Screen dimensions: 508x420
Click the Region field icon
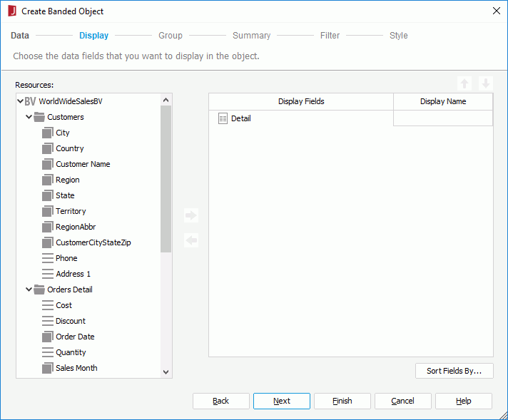coord(47,180)
